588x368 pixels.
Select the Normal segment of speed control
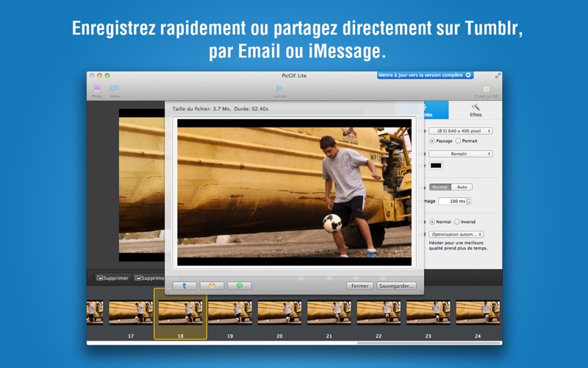[440, 187]
